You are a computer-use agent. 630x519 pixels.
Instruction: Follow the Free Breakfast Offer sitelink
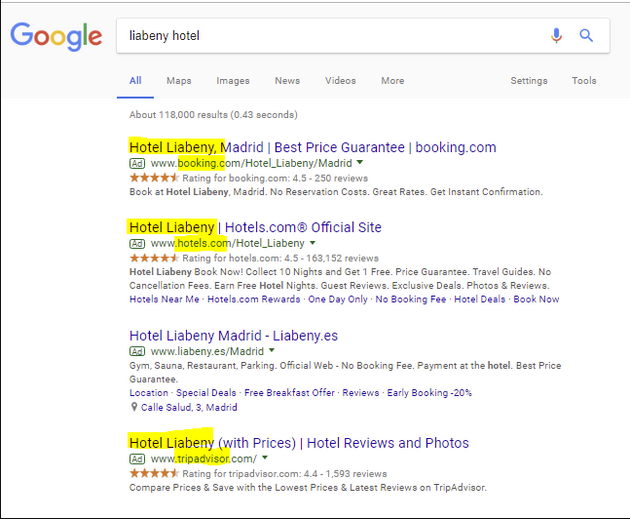[x=290, y=393]
